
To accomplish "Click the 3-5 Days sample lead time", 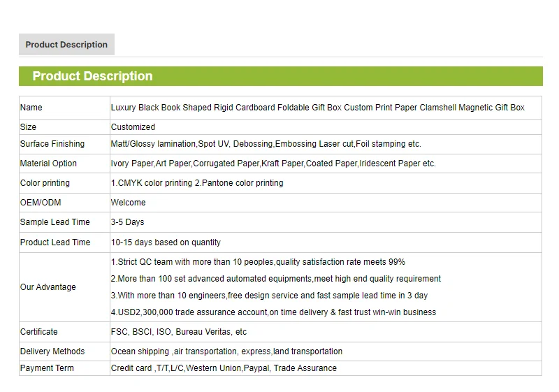I will pos(127,222).
